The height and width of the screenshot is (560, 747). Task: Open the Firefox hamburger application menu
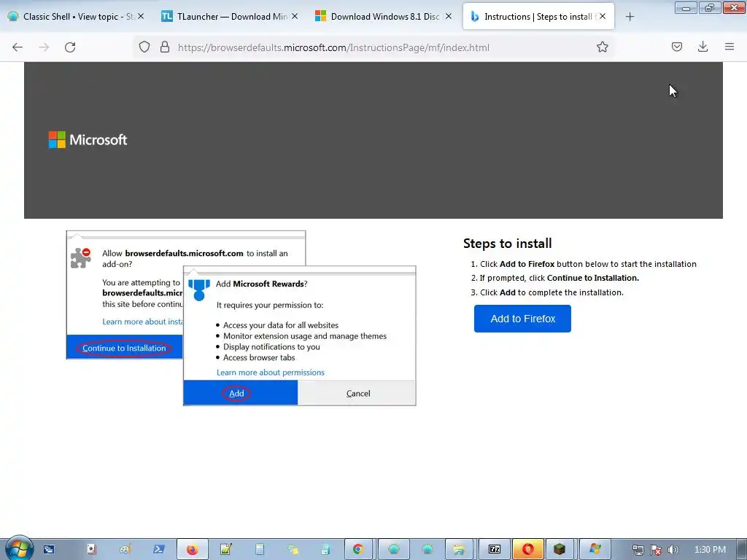pyautogui.click(x=729, y=47)
